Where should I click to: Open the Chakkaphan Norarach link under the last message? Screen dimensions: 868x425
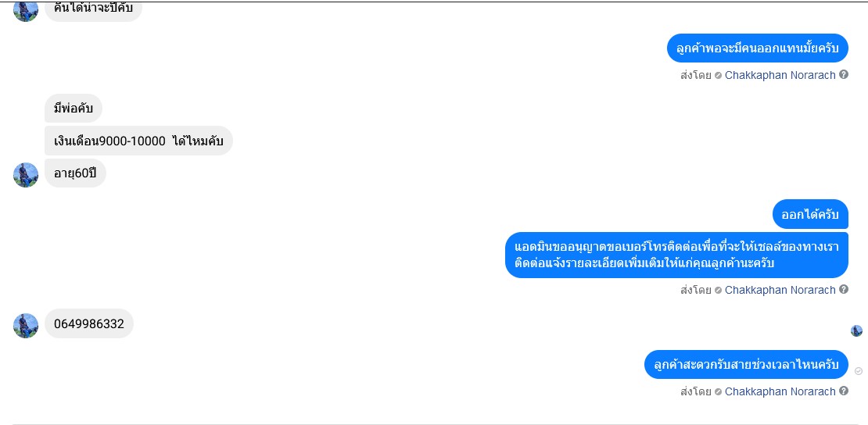pyautogui.click(x=780, y=392)
